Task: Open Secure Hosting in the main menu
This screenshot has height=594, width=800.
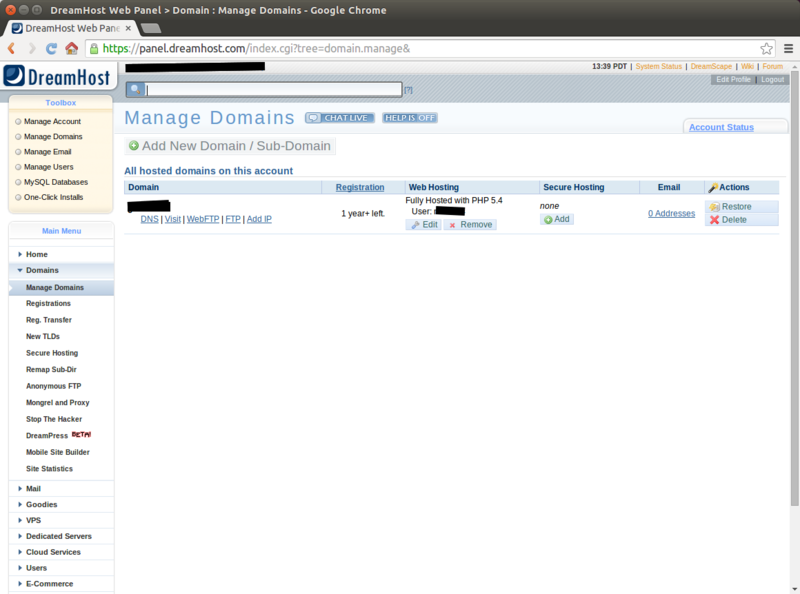Action: point(52,353)
